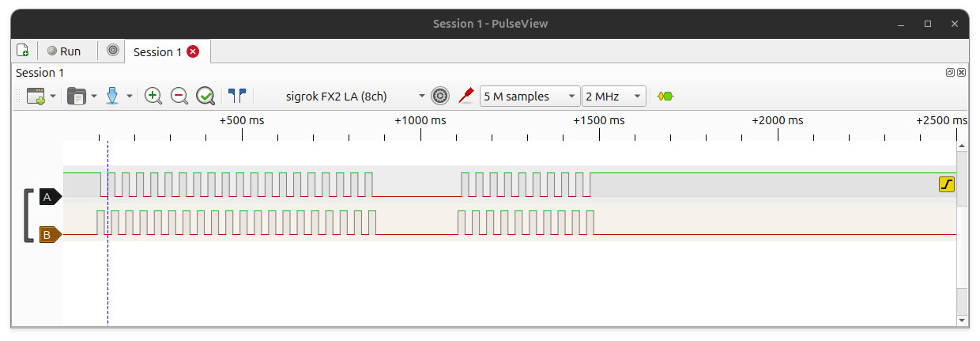The width and height of the screenshot is (980, 341).
Task: Open the 5 M samples dropdown
Action: coord(530,97)
